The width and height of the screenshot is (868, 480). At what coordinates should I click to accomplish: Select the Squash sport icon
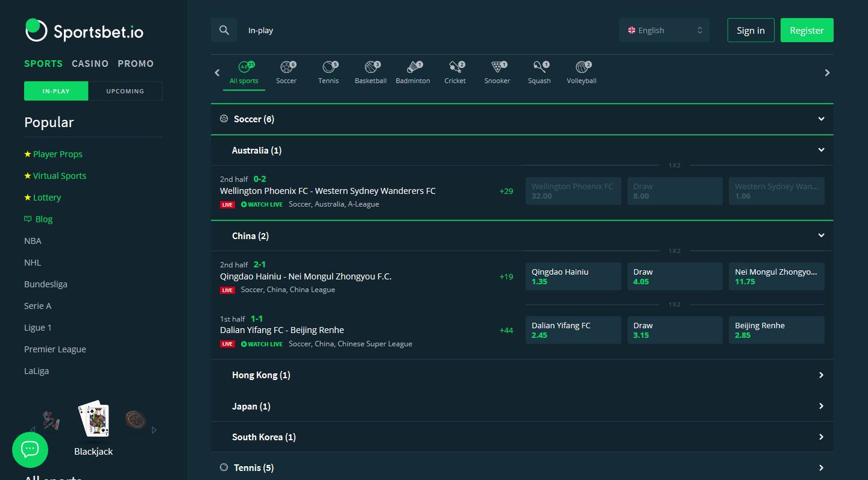click(x=539, y=72)
